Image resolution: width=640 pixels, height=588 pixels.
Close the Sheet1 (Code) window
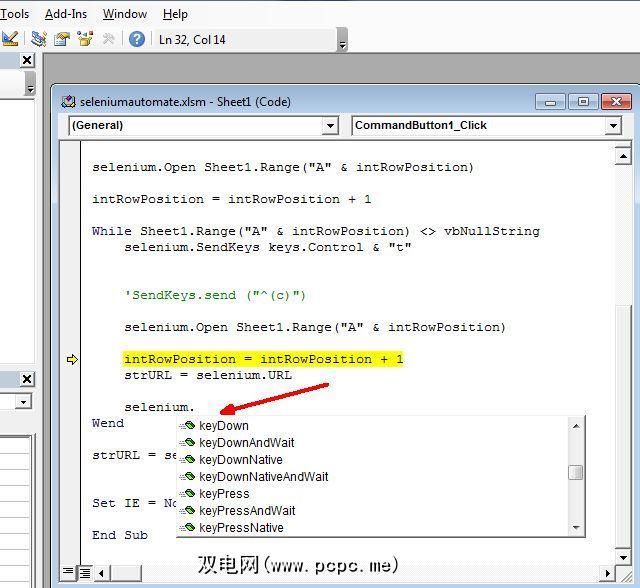coord(616,102)
